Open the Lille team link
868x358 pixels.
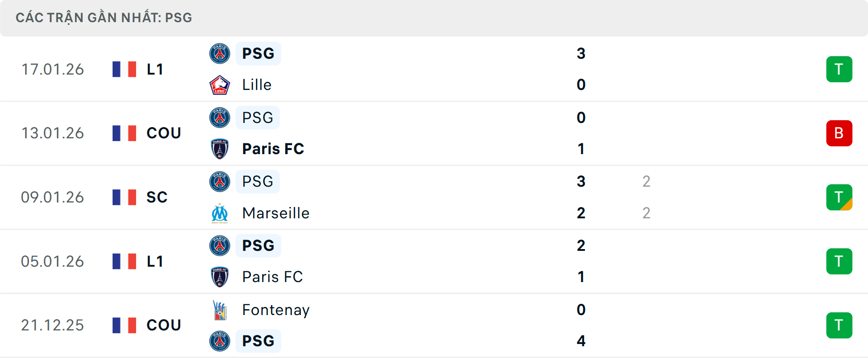257,85
